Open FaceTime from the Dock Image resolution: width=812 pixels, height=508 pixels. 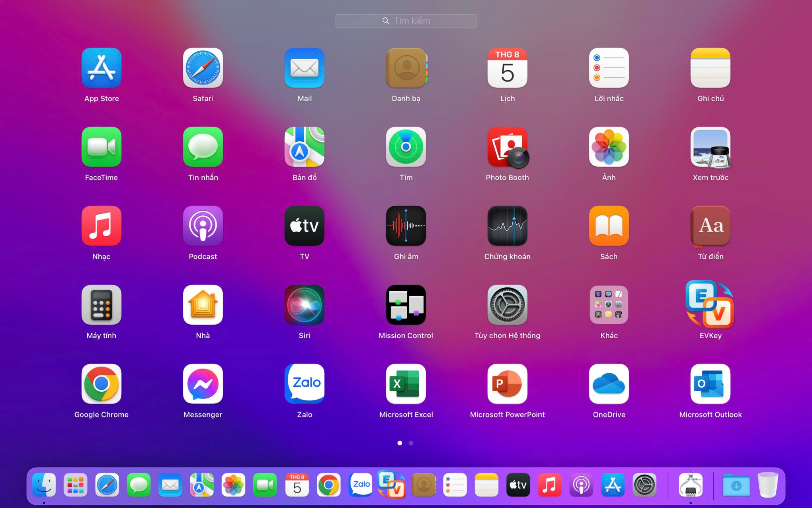tap(265, 485)
